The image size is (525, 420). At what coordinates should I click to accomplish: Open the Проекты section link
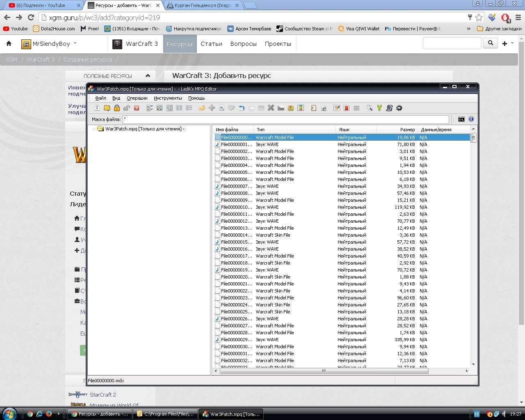(278, 44)
